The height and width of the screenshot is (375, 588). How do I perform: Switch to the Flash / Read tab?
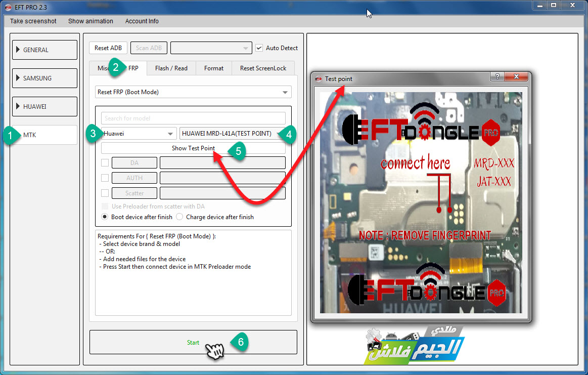[x=171, y=68]
